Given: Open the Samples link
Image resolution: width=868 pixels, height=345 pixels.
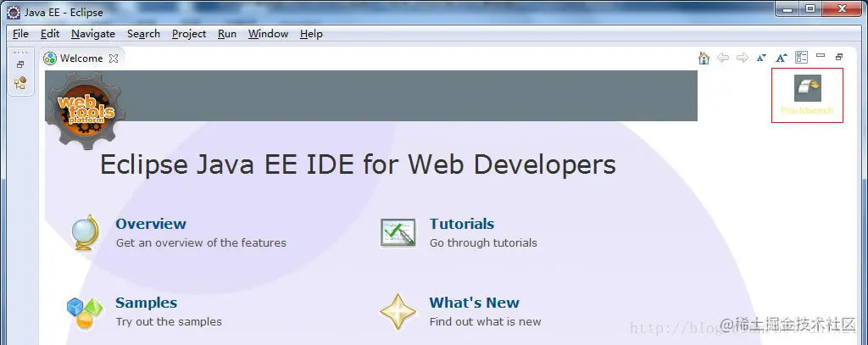Looking at the screenshot, I should coord(146,303).
